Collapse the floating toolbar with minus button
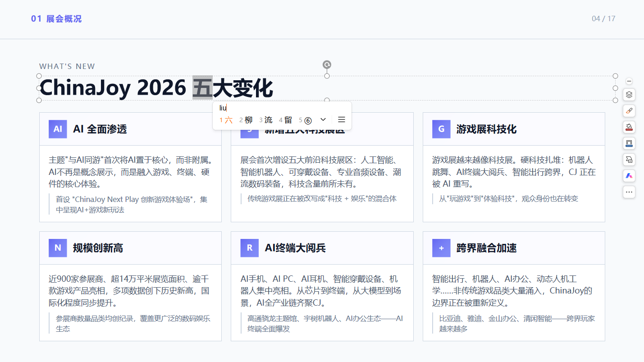The height and width of the screenshot is (362, 644). (629, 81)
